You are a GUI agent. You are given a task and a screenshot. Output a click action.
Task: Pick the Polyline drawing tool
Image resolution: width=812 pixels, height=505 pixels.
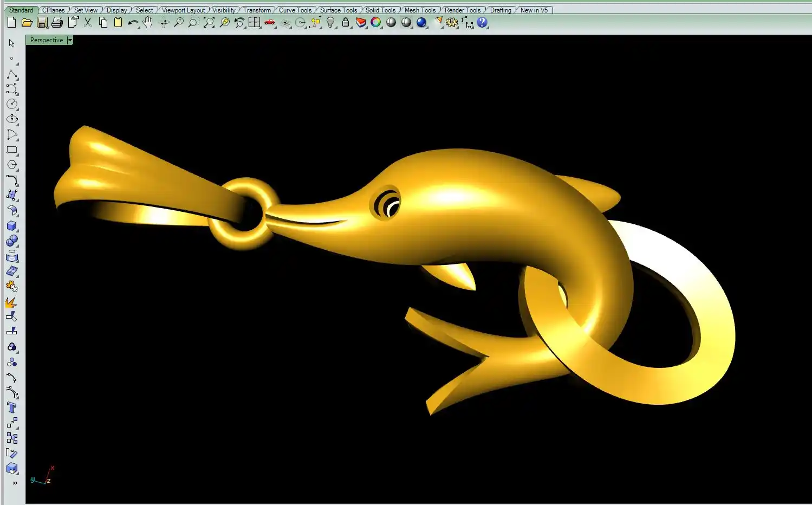click(12, 74)
